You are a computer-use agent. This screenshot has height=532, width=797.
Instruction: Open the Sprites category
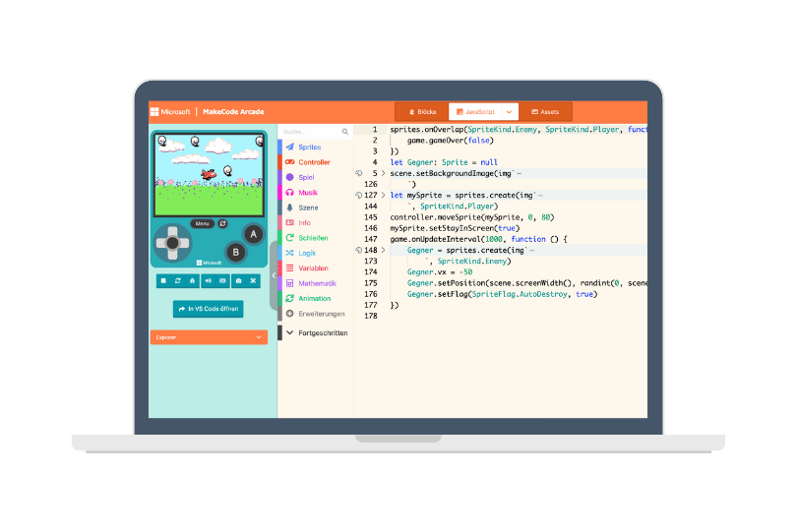(315, 147)
